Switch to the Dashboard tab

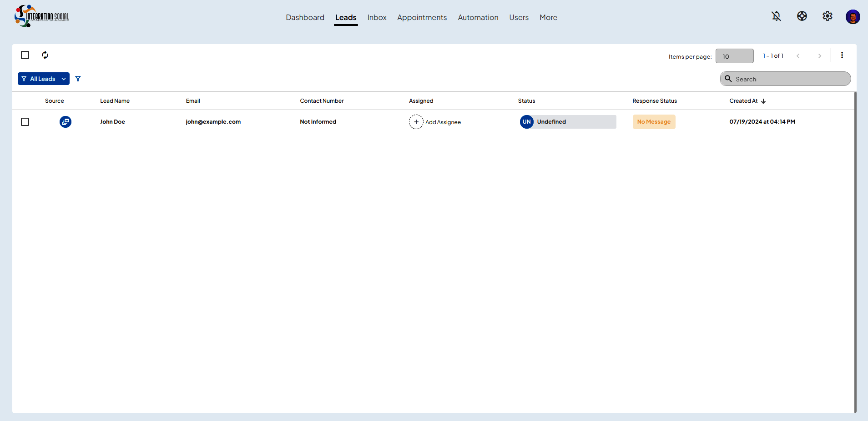tap(305, 17)
